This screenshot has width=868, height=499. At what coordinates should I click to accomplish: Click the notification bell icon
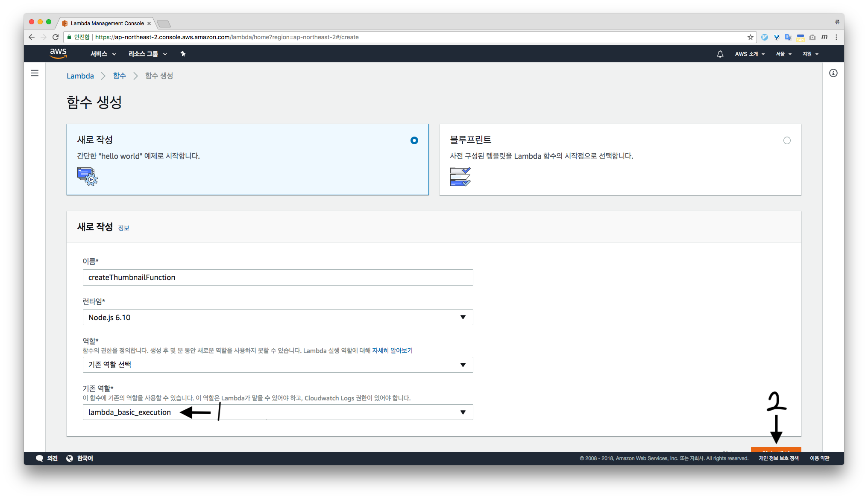pos(720,54)
